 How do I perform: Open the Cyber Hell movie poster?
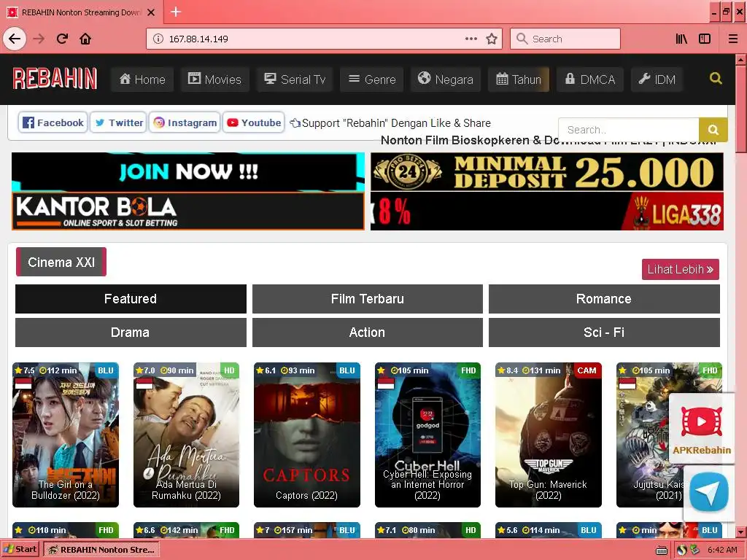tap(427, 435)
